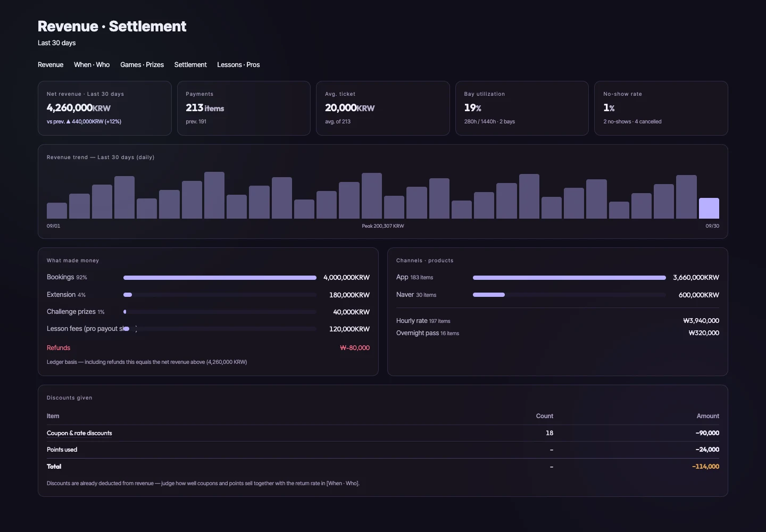766x532 pixels.
Task: Click the -90,000 coupon discount amount
Action: point(707,433)
